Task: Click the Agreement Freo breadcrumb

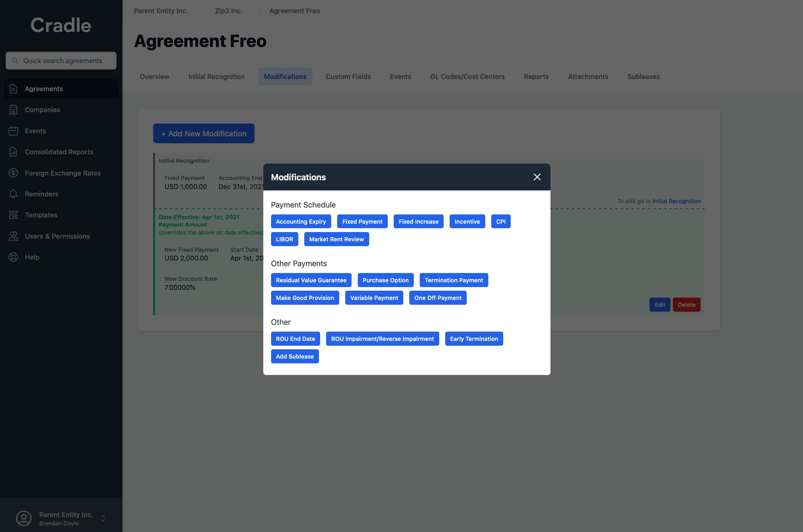Action: pyautogui.click(x=295, y=11)
